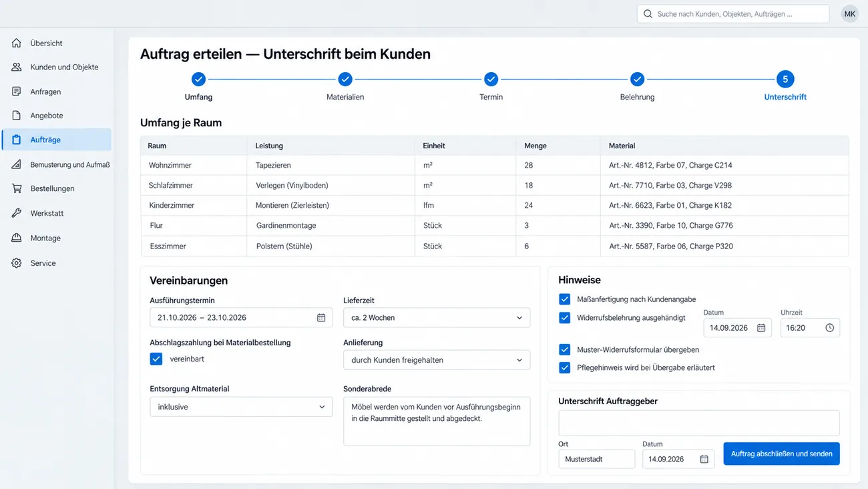Open calendar icon in Widerrufsbelehrung Datum field
The height and width of the screenshot is (489, 868).
point(761,328)
